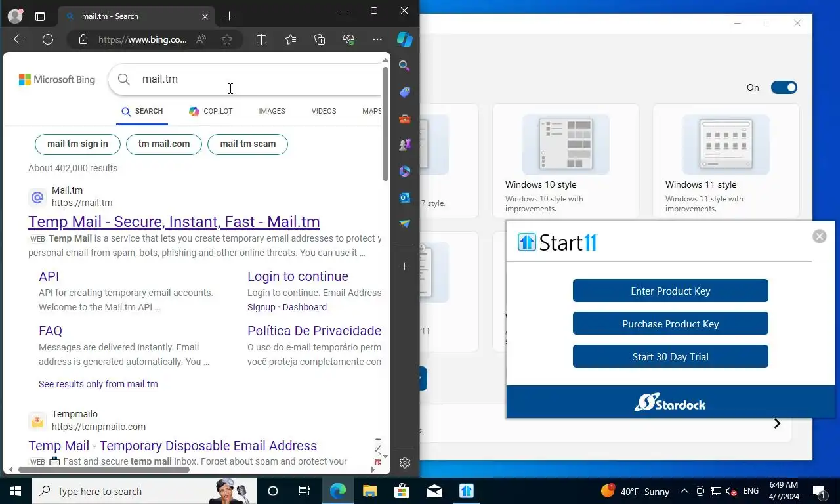
Task: Open Collections in Edge toolbar
Action: click(x=320, y=39)
